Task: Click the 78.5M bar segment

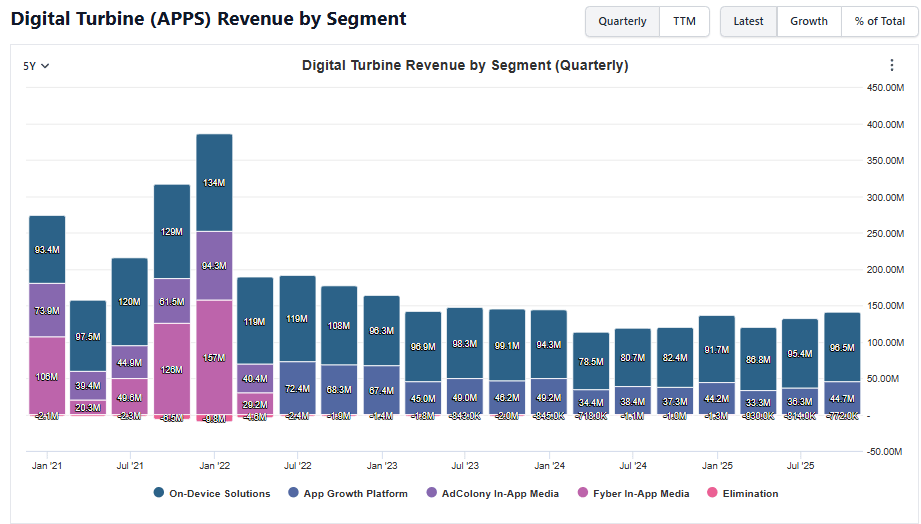Action: (x=591, y=361)
